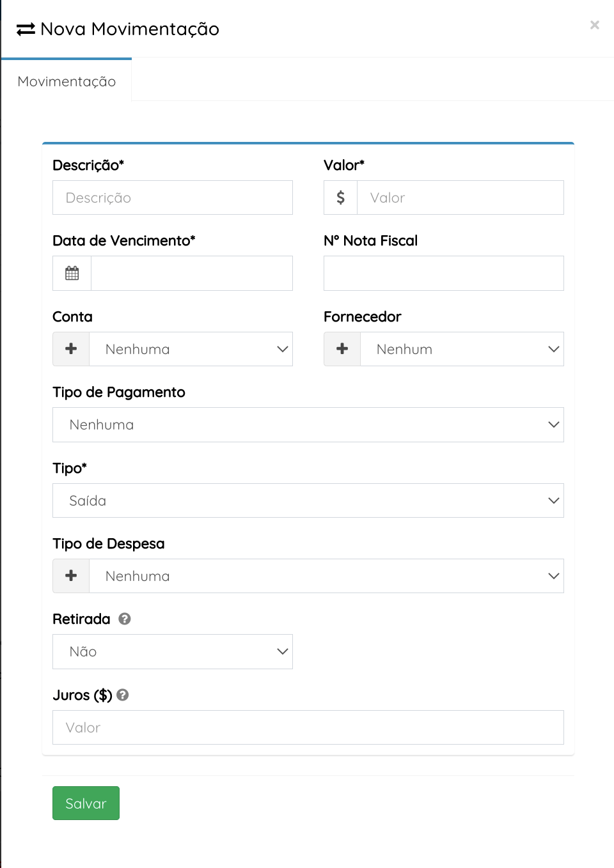This screenshot has width=614, height=868.
Task: Close the Nova Movimentação dialog
Action: [x=595, y=25]
